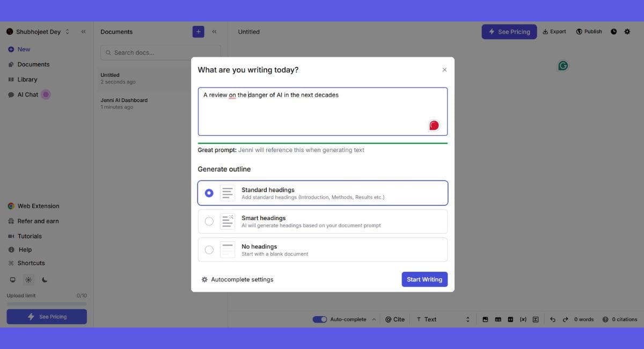Collapse the Documents panel with the double chevron
This screenshot has height=349, width=644.
click(214, 32)
